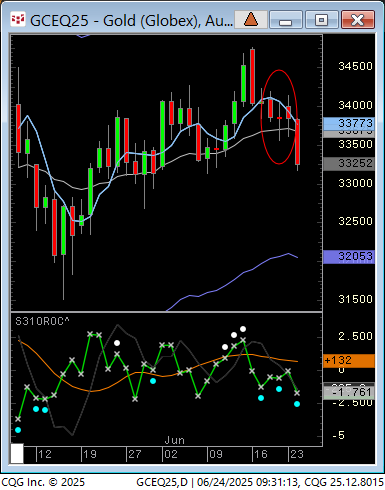Click the 32500 price scale value
This screenshot has width=385, height=490.
[355, 221]
